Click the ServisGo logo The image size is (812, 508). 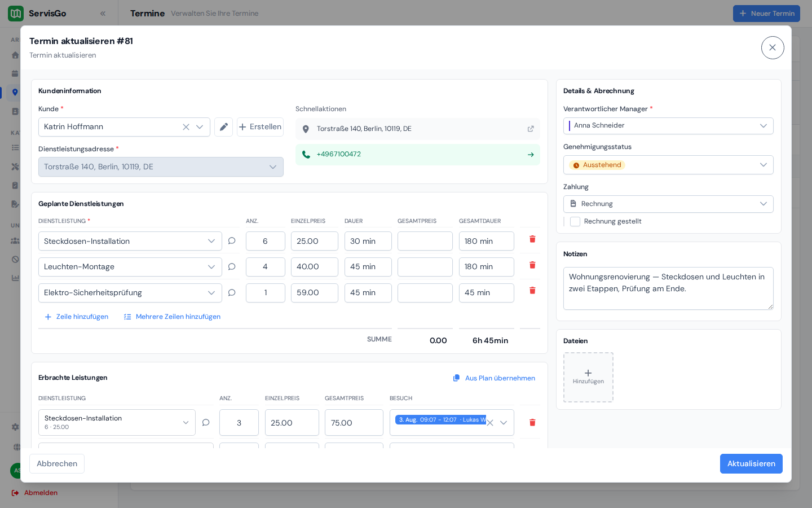(x=16, y=14)
